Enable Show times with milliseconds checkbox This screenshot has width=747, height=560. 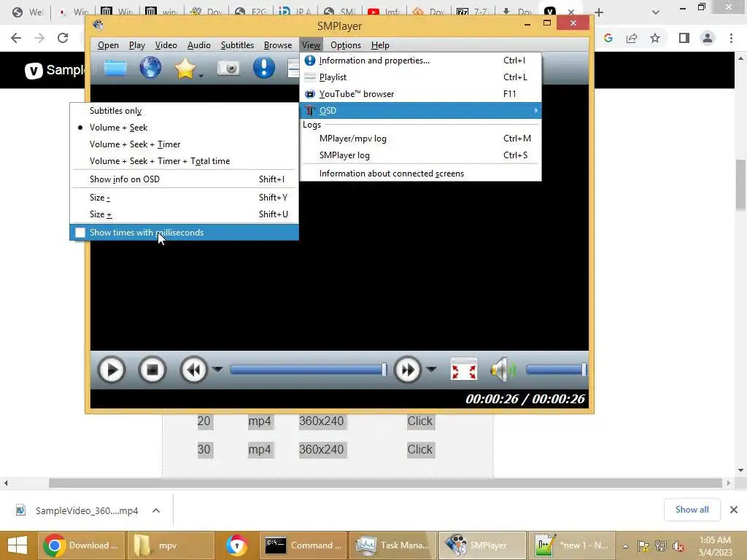point(80,233)
